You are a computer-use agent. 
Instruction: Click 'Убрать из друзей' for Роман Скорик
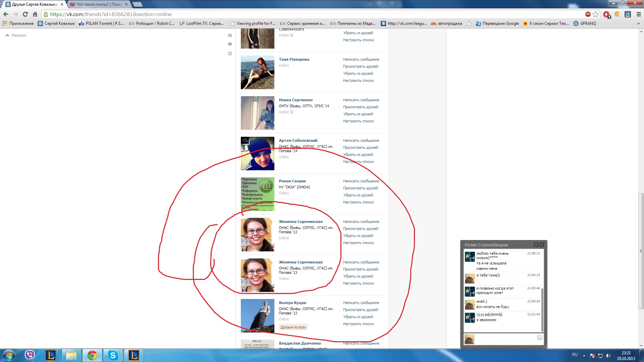358,195
